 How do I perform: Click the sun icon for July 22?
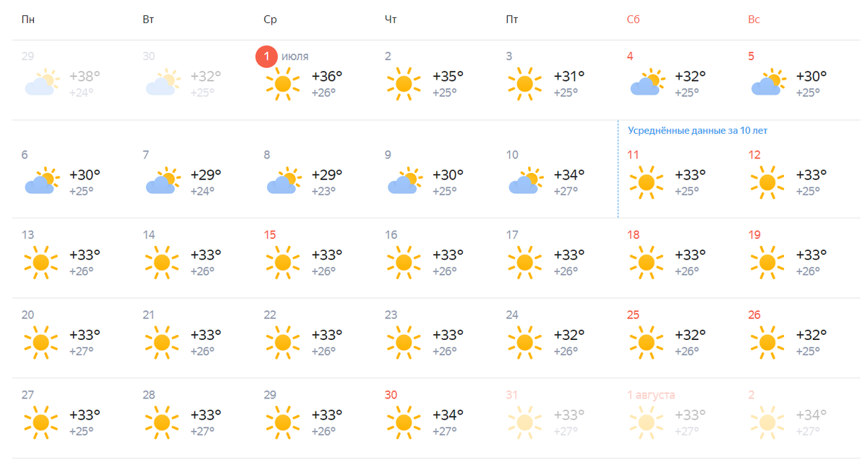coord(282,342)
